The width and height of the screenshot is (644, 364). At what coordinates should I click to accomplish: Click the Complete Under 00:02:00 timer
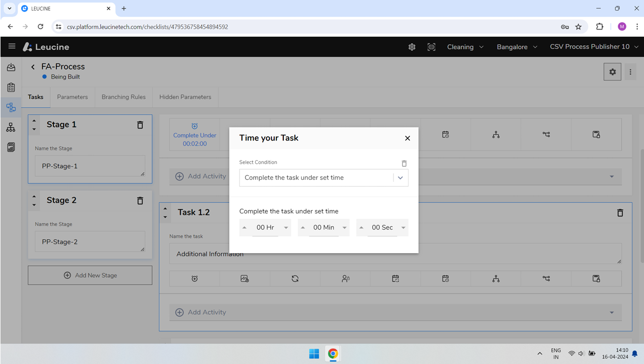[195, 135]
